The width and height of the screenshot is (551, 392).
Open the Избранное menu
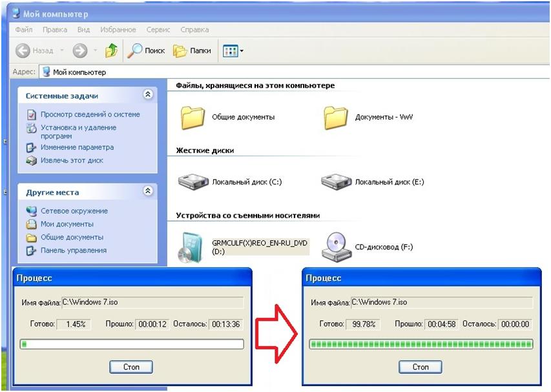pyautogui.click(x=118, y=30)
